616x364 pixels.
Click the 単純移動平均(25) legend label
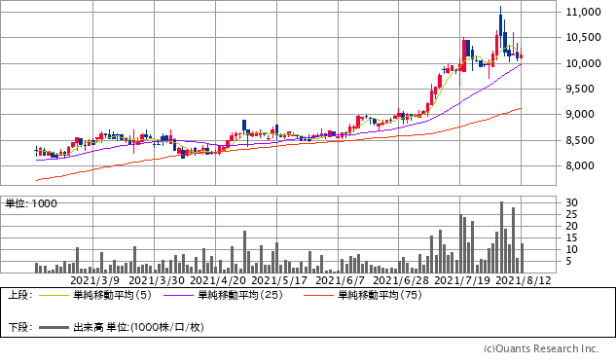click(x=240, y=295)
